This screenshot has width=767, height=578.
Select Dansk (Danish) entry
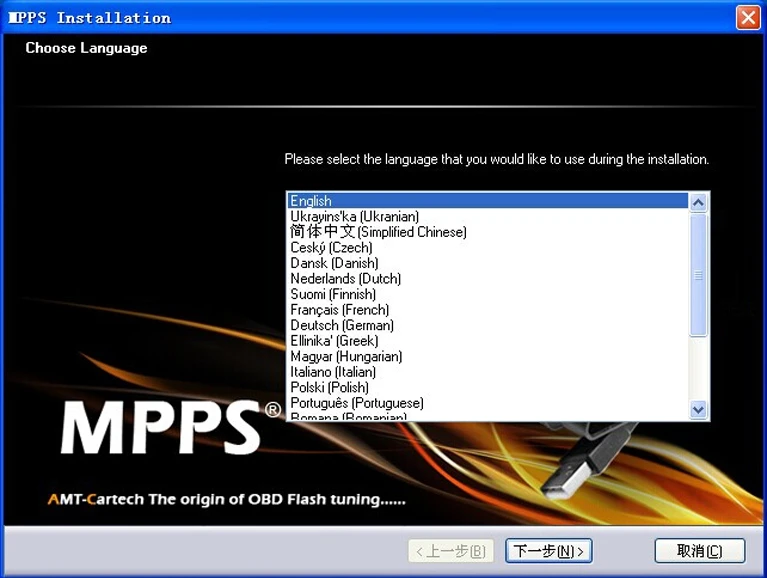(x=488, y=263)
